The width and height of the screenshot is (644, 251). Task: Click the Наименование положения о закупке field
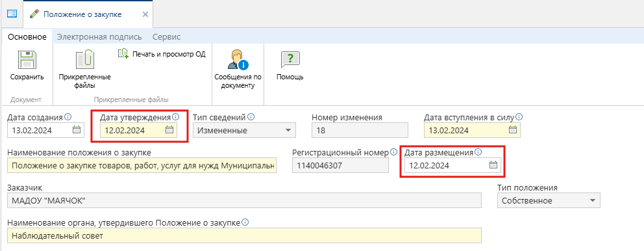click(142, 166)
